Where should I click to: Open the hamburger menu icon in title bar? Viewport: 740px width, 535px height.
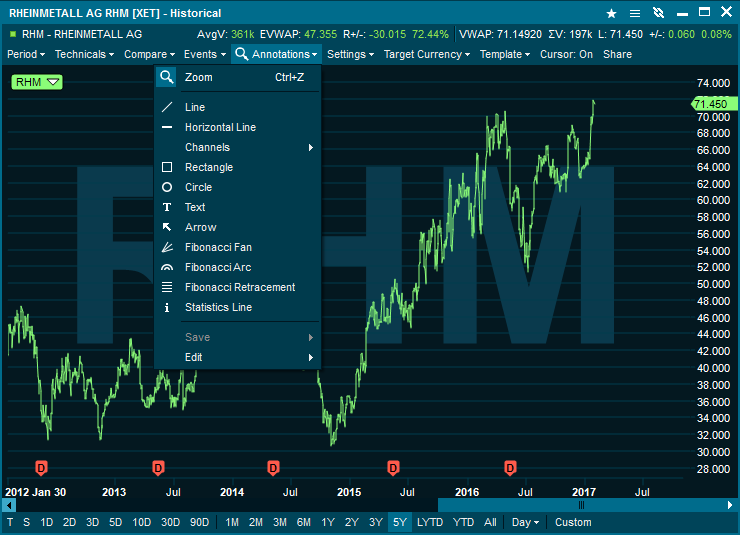point(635,13)
